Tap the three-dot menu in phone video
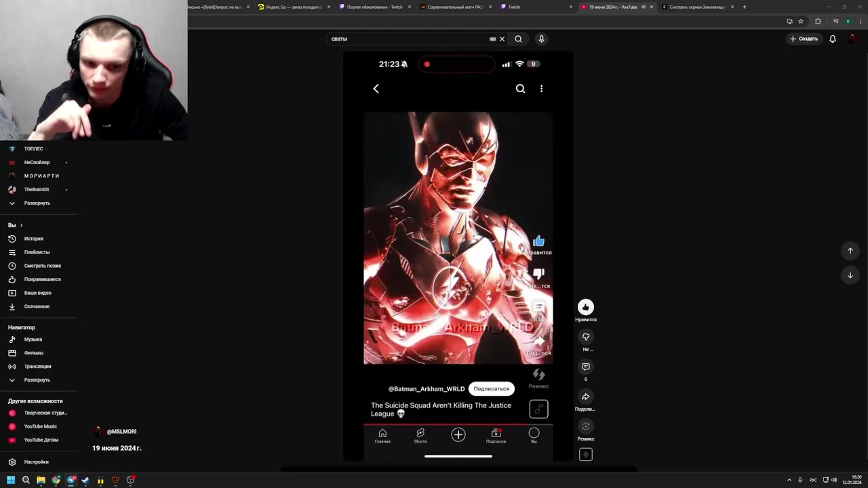 541,89
